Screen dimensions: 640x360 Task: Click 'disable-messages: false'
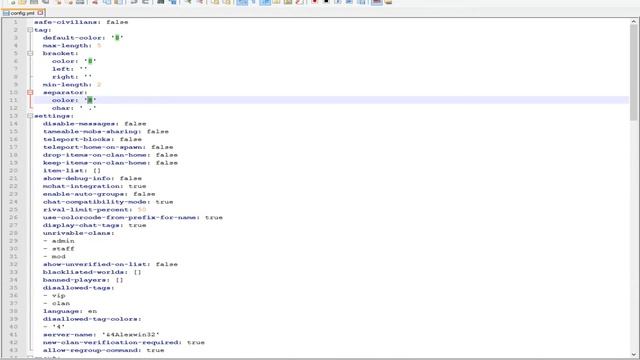pyautogui.click(x=94, y=124)
